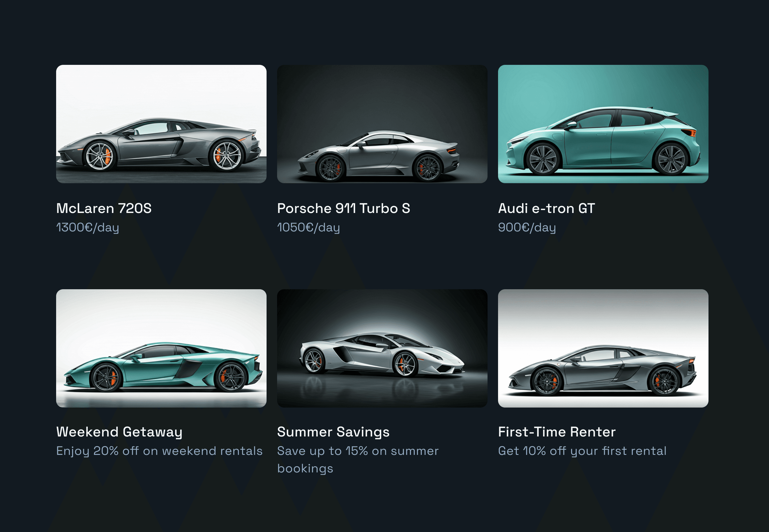Open the Weekend Getaway teal supercar image
The width and height of the screenshot is (769, 532).
click(x=161, y=348)
